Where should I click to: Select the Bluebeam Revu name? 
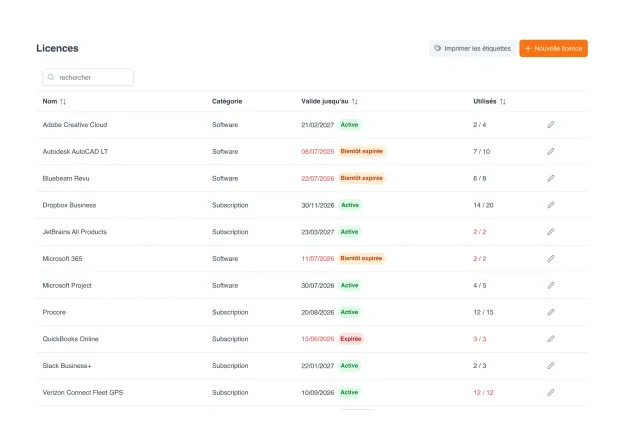click(x=66, y=178)
